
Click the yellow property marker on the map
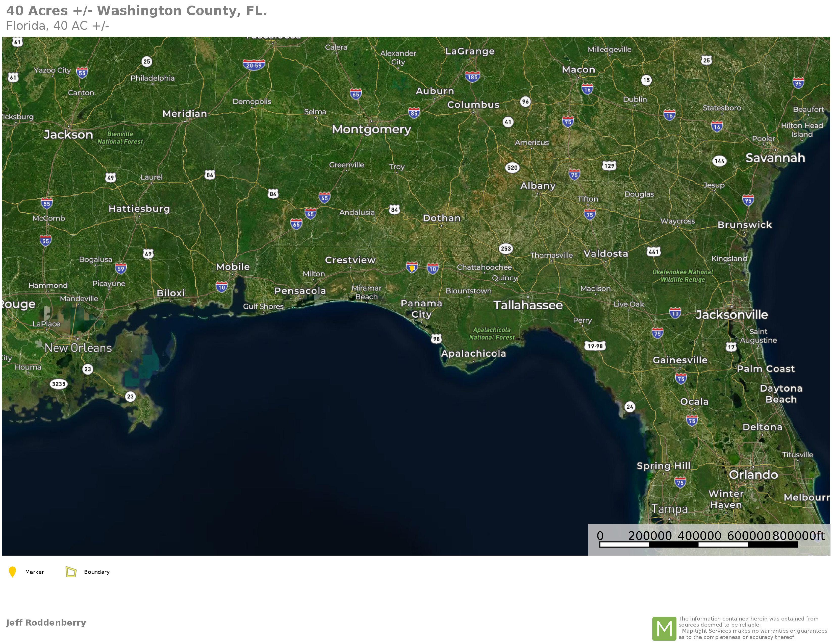[x=412, y=268]
